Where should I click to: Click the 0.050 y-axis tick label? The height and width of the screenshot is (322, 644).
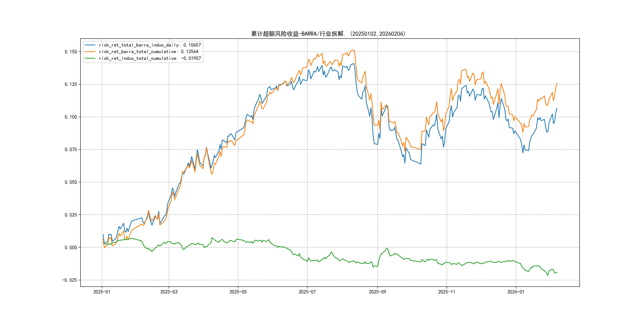tap(71, 182)
